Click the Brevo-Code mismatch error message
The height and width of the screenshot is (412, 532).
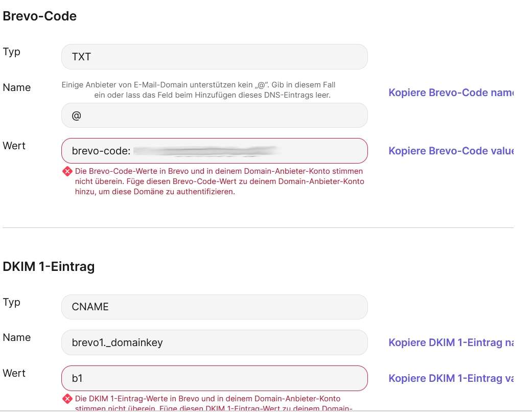(x=220, y=181)
